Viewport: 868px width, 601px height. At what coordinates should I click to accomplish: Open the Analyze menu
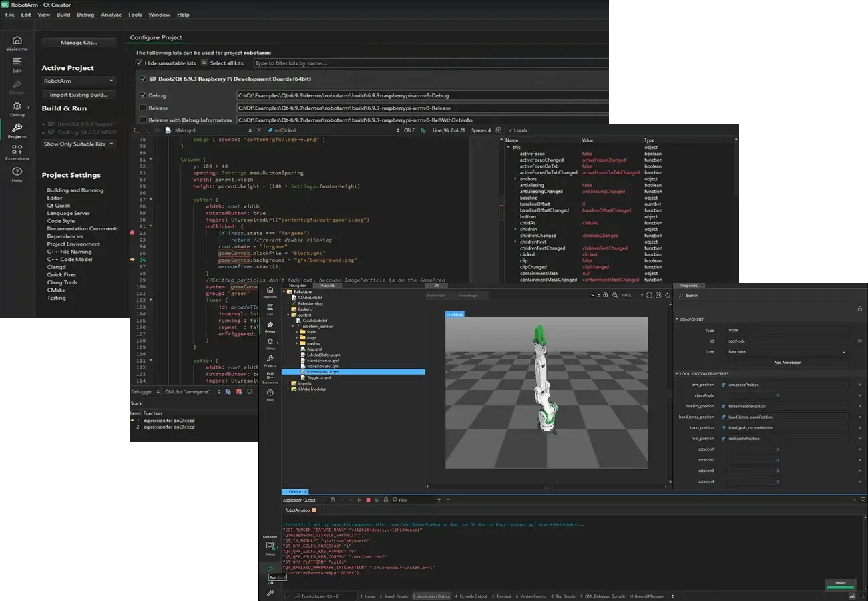pyautogui.click(x=111, y=15)
